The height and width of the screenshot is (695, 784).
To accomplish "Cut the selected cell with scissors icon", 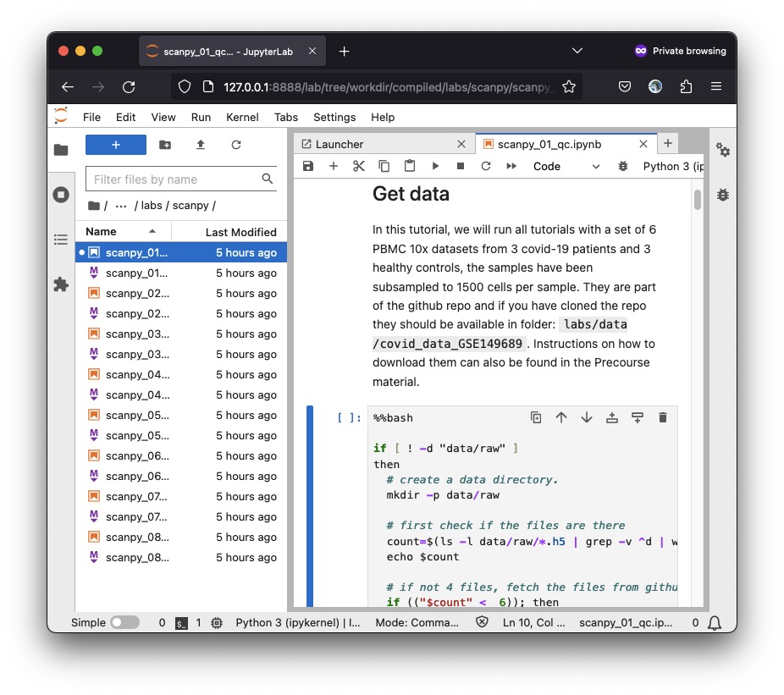I will (359, 167).
